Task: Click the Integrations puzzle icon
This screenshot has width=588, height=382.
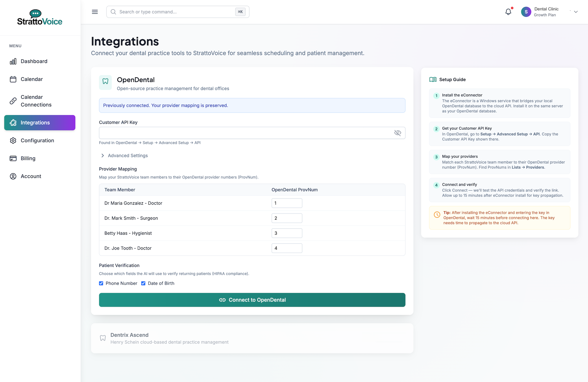Action: (x=13, y=123)
